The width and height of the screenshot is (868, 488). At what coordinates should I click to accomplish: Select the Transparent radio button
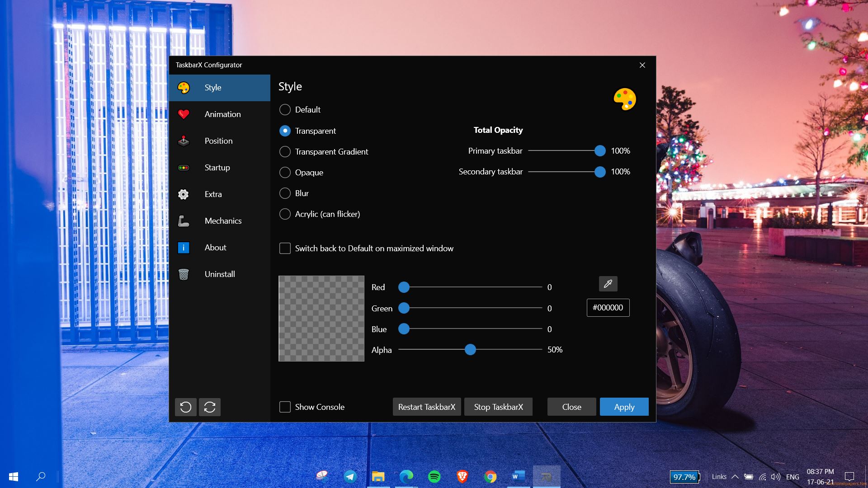285,130
